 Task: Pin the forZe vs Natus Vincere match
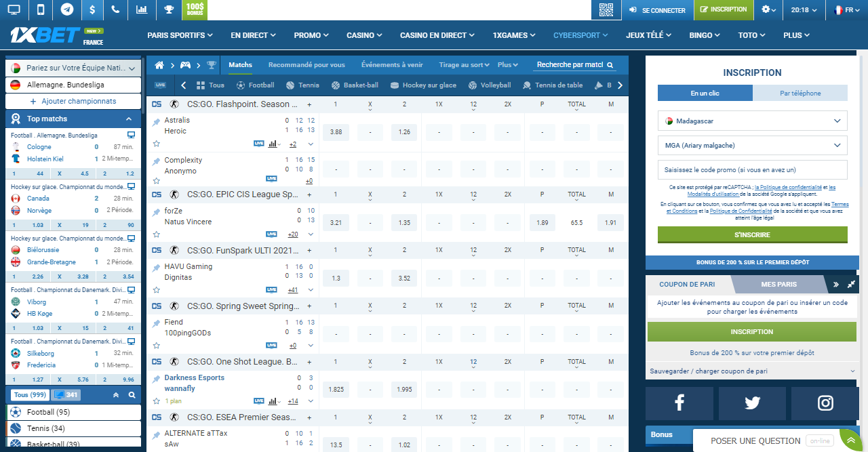pos(156,211)
